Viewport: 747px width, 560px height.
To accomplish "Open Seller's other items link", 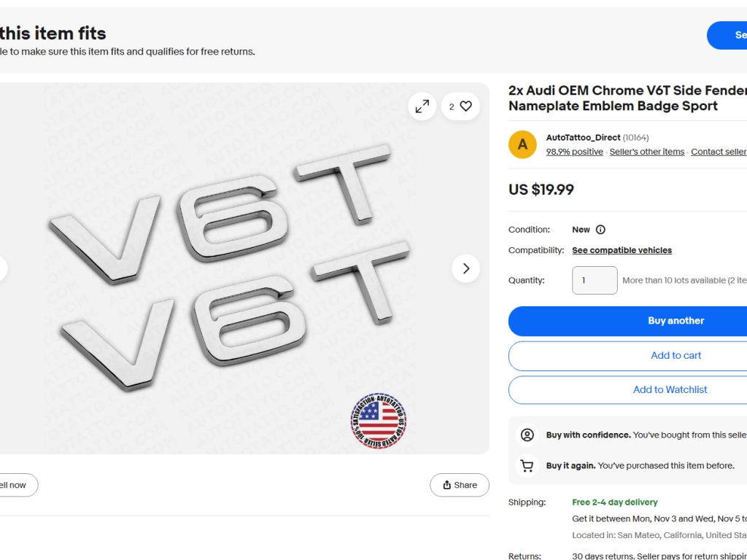I will (x=646, y=152).
